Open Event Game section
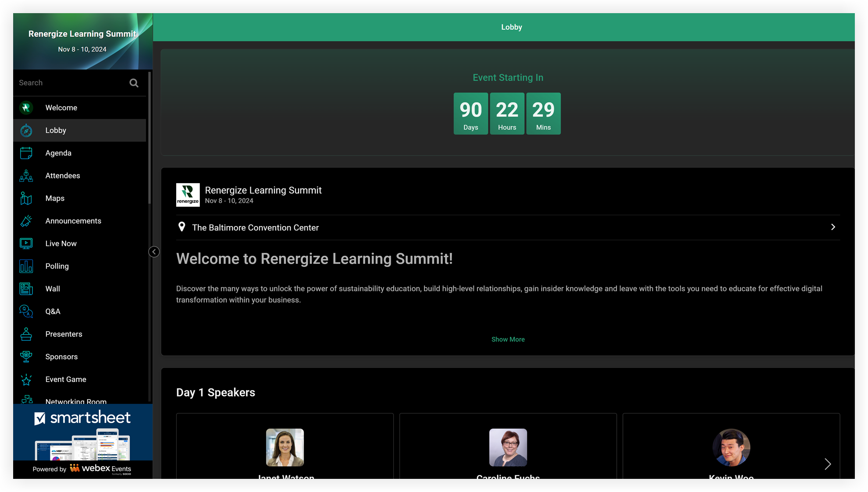Image resolution: width=868 pixels, height=492 pixels. point(80,379)
